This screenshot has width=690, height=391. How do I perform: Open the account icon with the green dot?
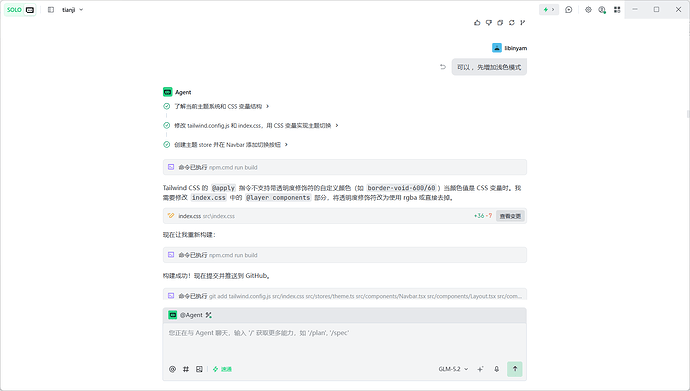click(602, 10)
